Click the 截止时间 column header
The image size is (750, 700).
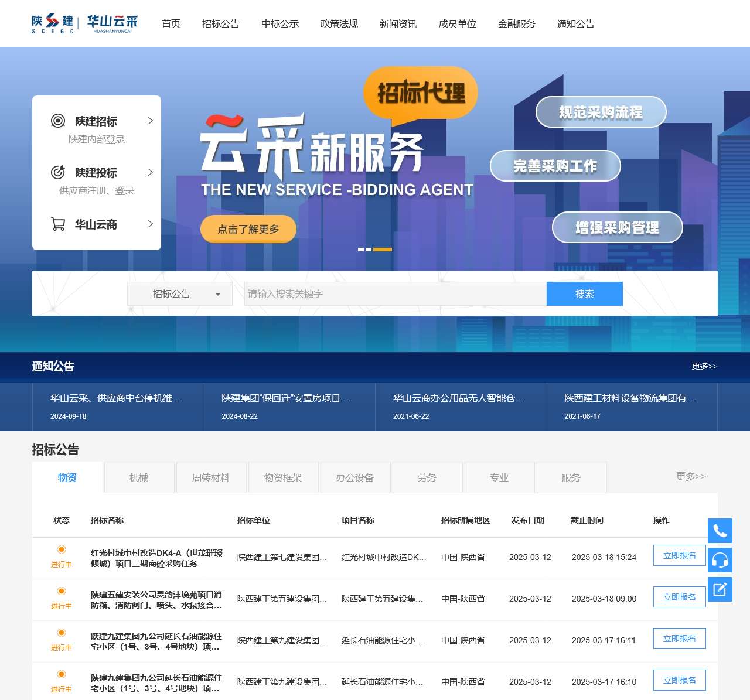[587, 520]
